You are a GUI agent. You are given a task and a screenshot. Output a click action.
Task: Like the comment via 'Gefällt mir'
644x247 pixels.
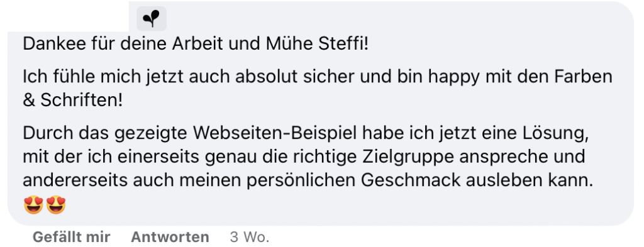[72, 237]
